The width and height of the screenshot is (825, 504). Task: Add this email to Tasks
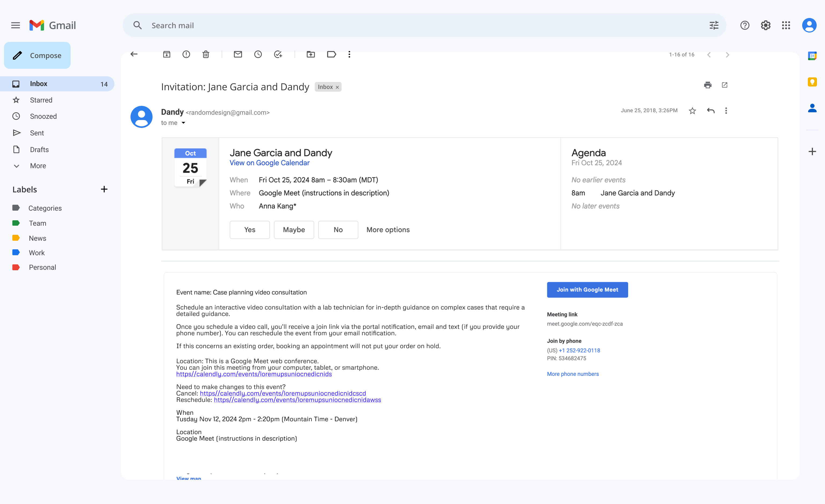coord(278,54)
